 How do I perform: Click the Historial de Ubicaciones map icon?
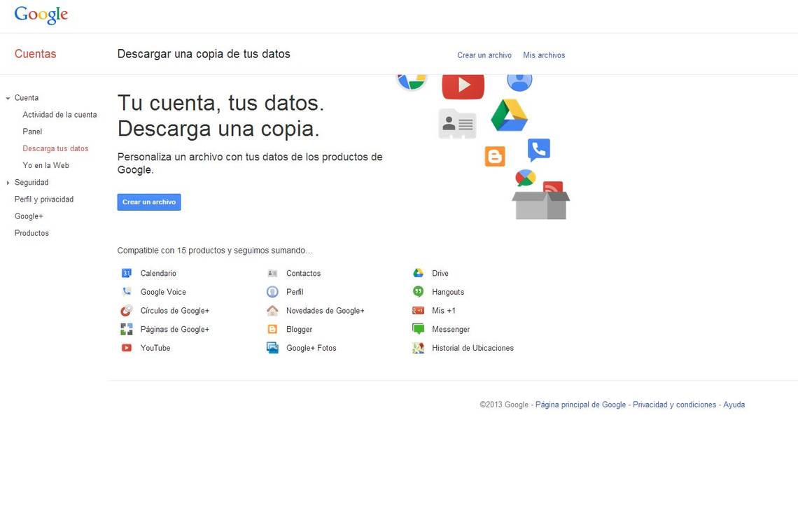tap(419, 348)
